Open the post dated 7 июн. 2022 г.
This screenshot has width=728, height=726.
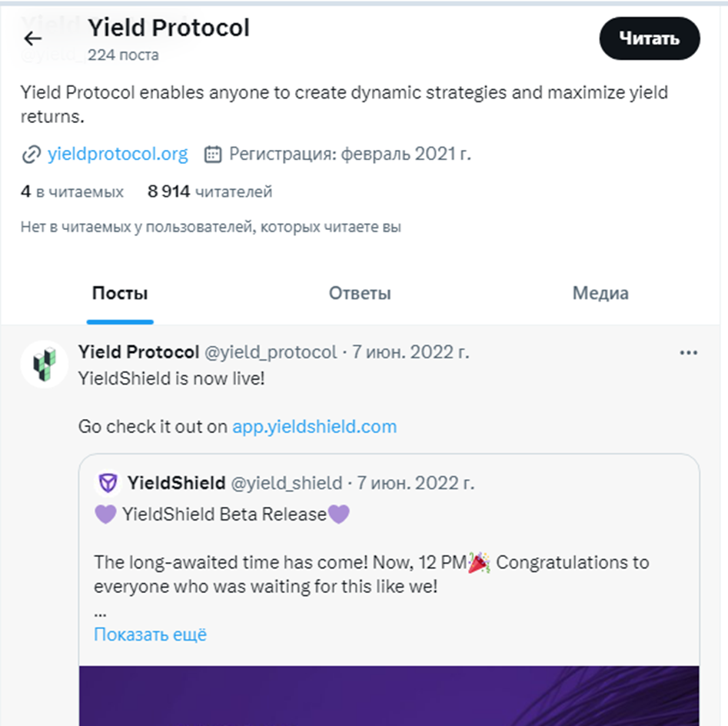(411, 352)
